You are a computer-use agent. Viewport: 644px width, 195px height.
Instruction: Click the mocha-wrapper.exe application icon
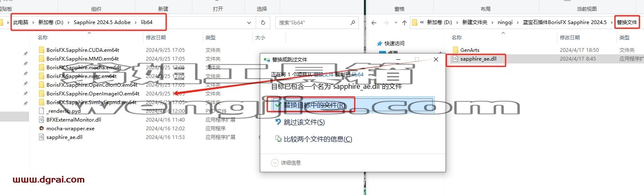tap(41, 128)
